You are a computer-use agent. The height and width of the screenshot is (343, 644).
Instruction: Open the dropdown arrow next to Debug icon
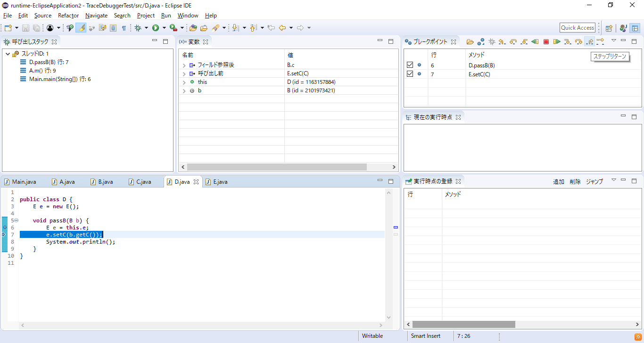click(x=146, y=28)
